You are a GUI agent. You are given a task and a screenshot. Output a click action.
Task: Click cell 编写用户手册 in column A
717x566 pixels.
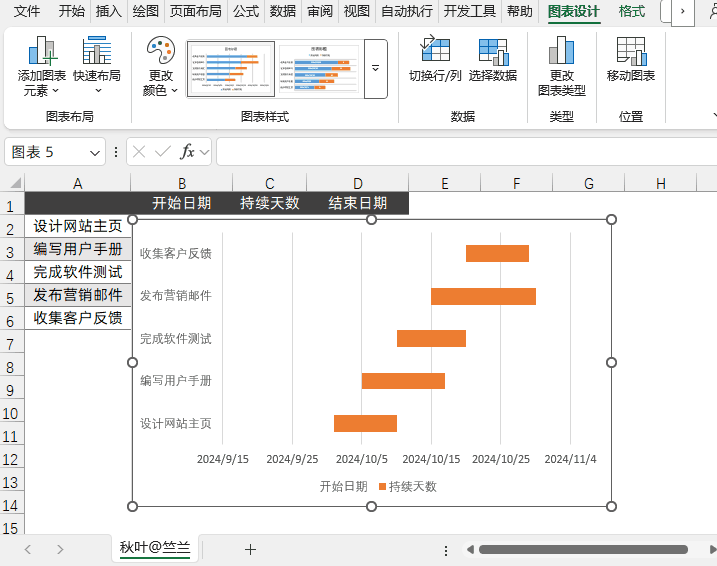point(78,249)
